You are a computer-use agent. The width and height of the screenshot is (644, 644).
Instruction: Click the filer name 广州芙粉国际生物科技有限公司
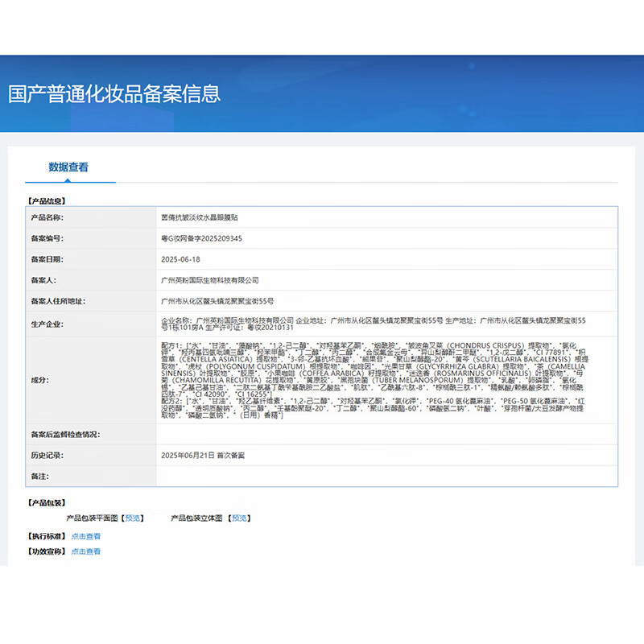pyautogui.click(x=210, y=280)
